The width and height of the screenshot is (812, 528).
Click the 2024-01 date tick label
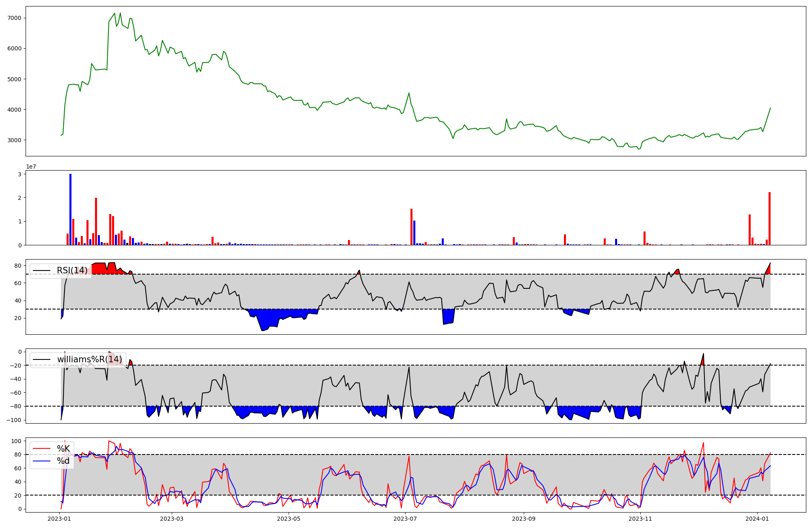point(758,519)
